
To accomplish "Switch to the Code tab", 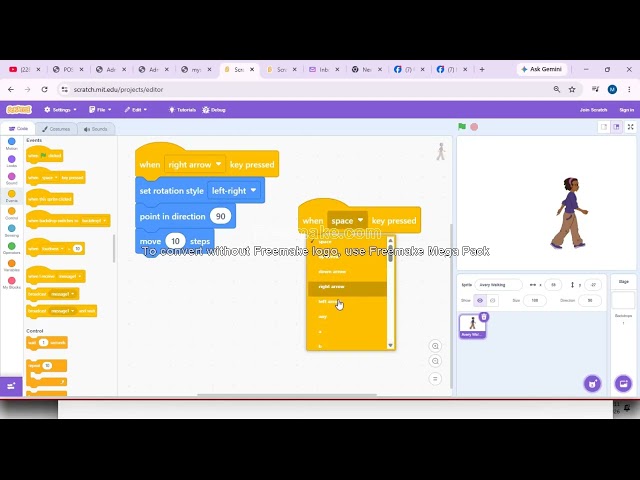I will point(18,129).
